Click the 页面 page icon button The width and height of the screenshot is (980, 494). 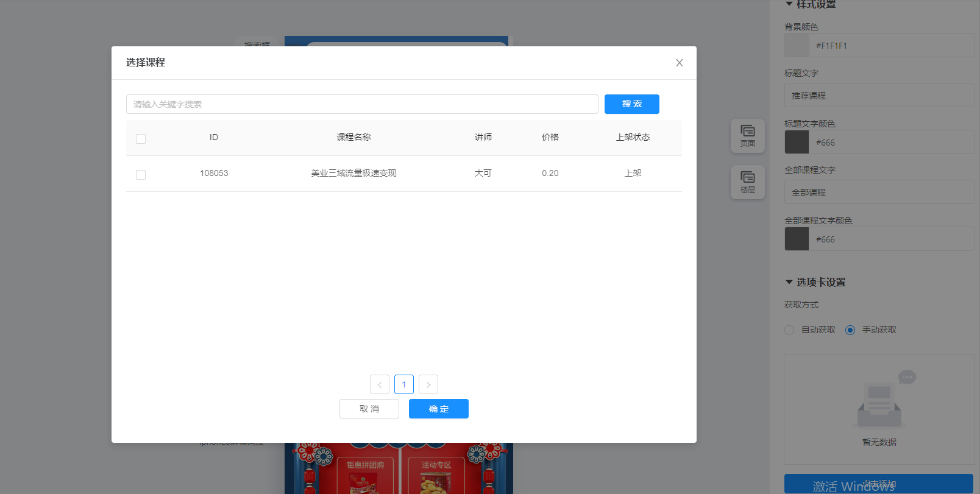747,135
